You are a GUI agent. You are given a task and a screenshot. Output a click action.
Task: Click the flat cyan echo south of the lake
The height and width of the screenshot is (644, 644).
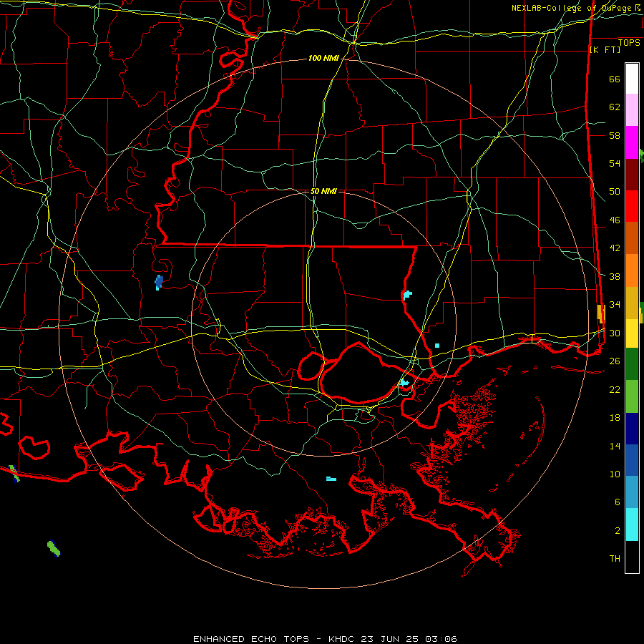coord(331,479)
